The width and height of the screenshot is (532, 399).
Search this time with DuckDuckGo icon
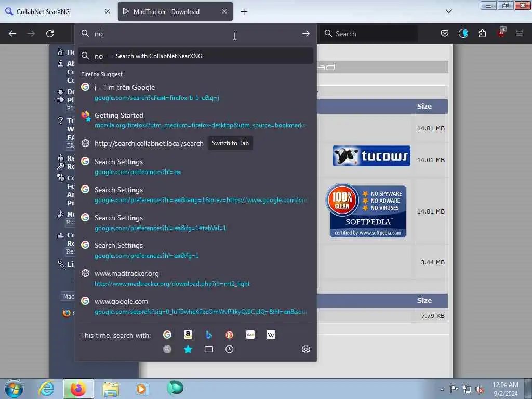[229, 335]
